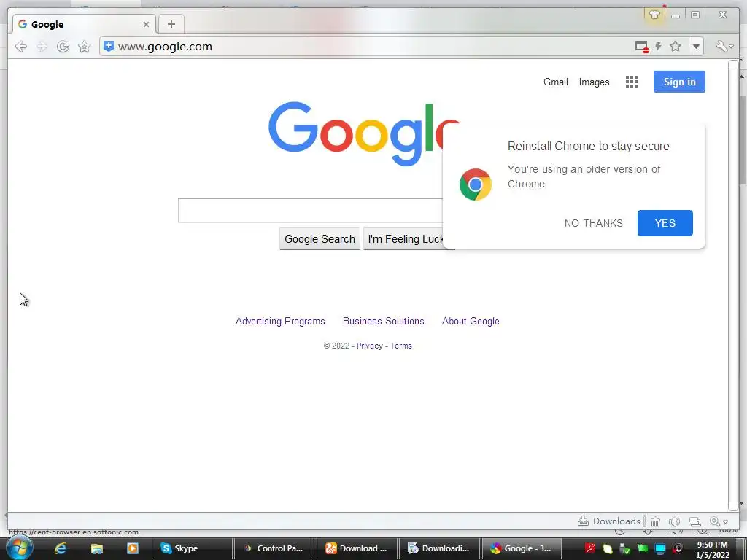Switch to Skype taskbar window
The width and height of the screenshot is (747, 560).
pos(192,548)
